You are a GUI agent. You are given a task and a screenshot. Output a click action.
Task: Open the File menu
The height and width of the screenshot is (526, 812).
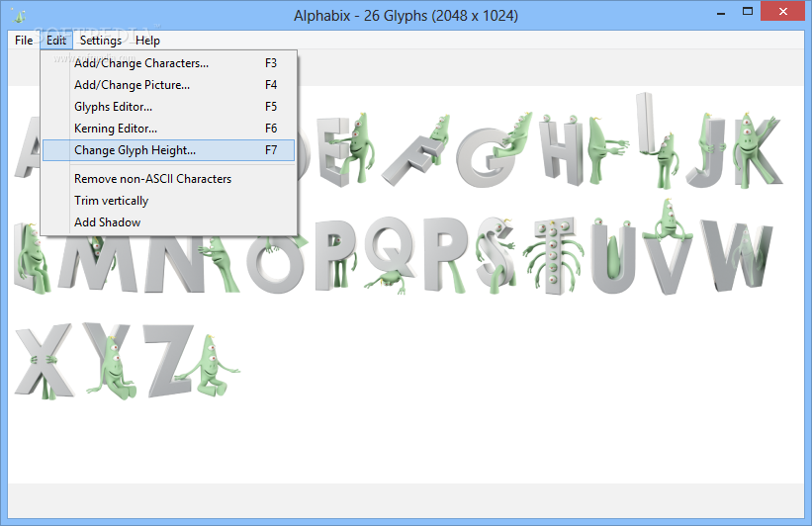click(24, 41)
